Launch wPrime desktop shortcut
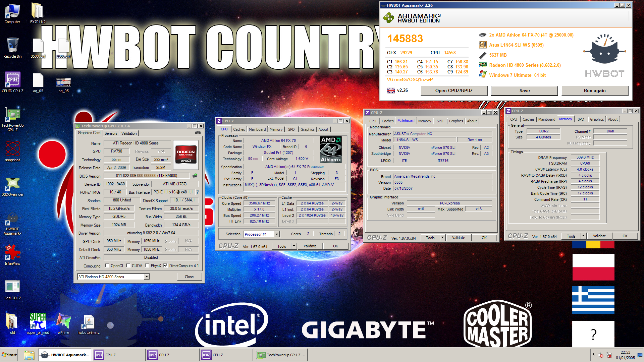The height and width of the screenshot is (362, 644). coord(63,324)
